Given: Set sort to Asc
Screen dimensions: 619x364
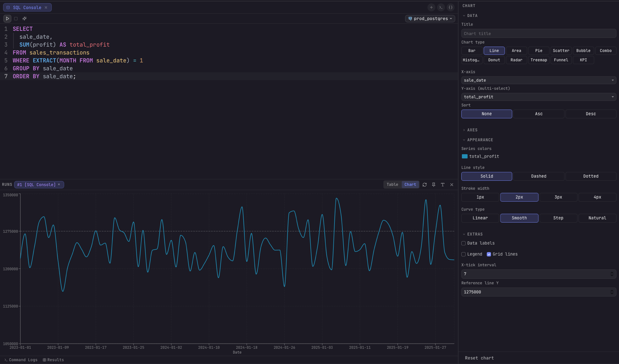Looking at the screenshot, I should [539, 114].
